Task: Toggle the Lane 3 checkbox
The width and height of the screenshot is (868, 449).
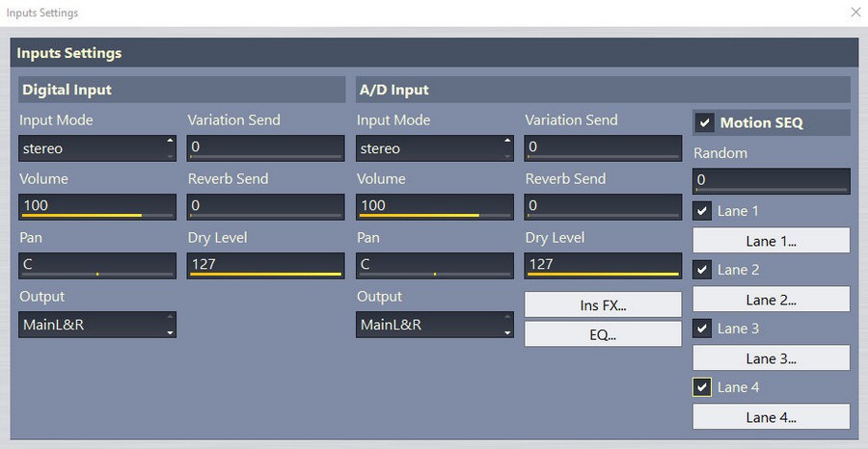Action: pyautogui.click(x=702, y=329)
